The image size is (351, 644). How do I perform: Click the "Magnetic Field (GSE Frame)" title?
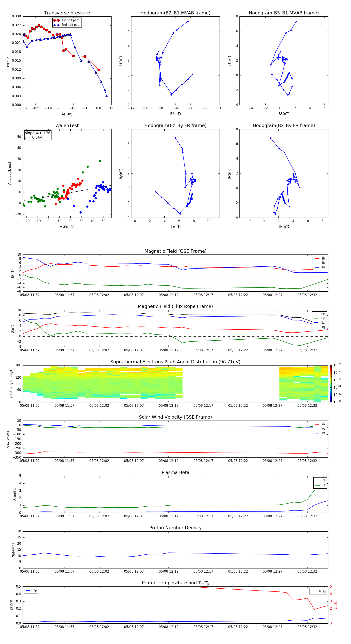coord(175,251)
